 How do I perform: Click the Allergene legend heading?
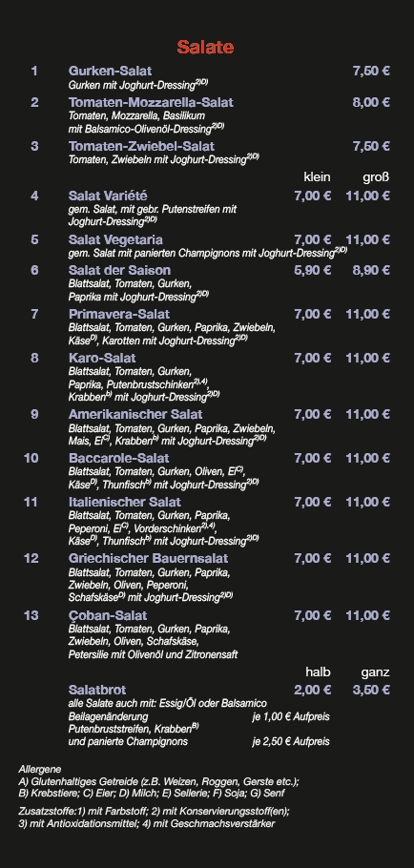tap(40, 770)
